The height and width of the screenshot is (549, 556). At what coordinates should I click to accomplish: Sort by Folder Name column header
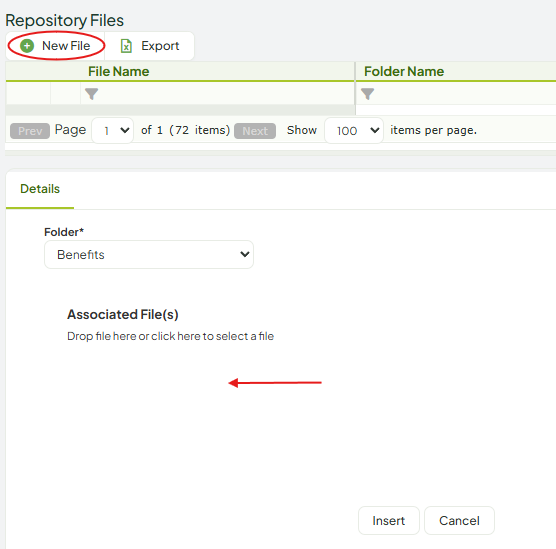pos(404,71)
